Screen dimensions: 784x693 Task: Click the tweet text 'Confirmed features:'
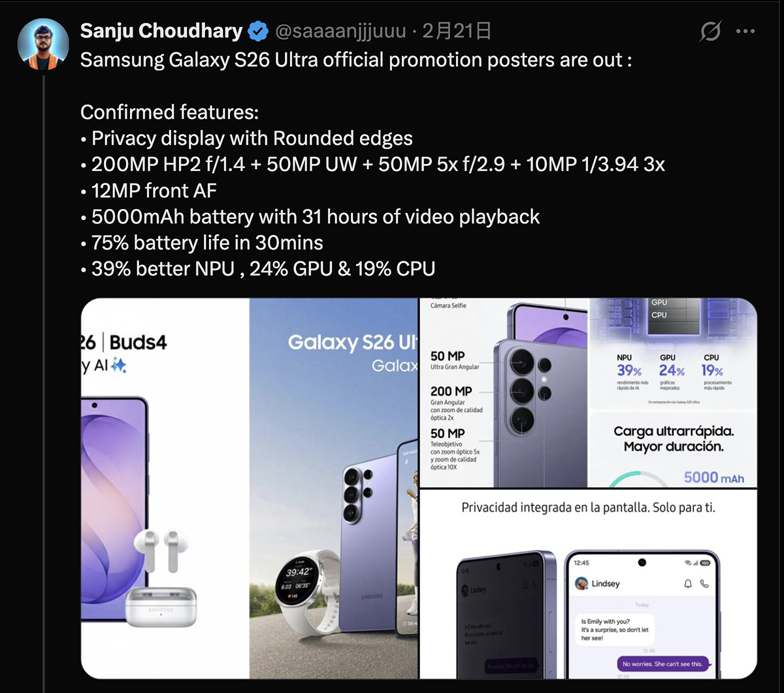pos(170,112)
